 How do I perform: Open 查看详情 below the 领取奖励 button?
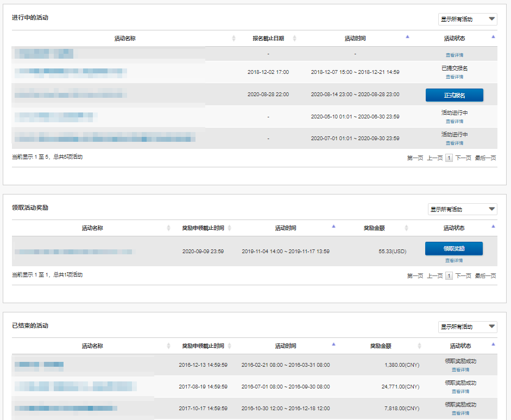454,261
